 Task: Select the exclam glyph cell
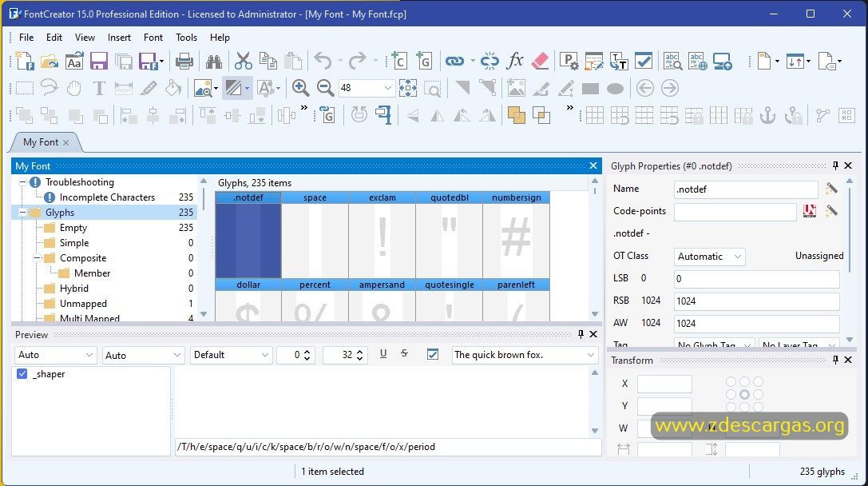click(382, 235)
